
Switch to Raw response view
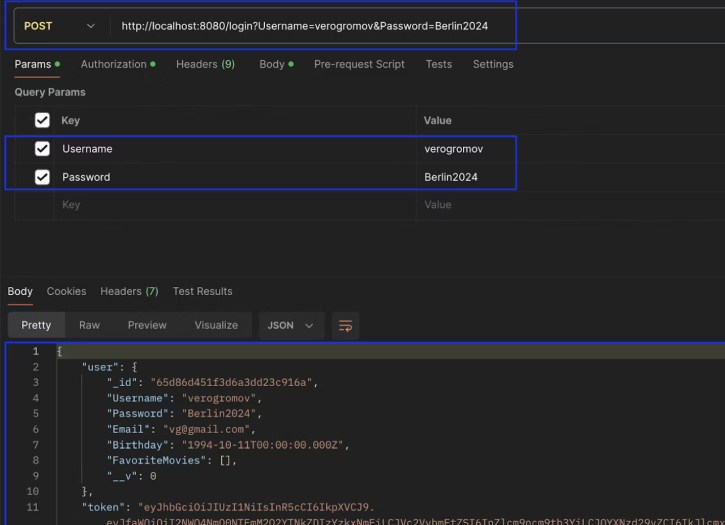click(89, 325)
